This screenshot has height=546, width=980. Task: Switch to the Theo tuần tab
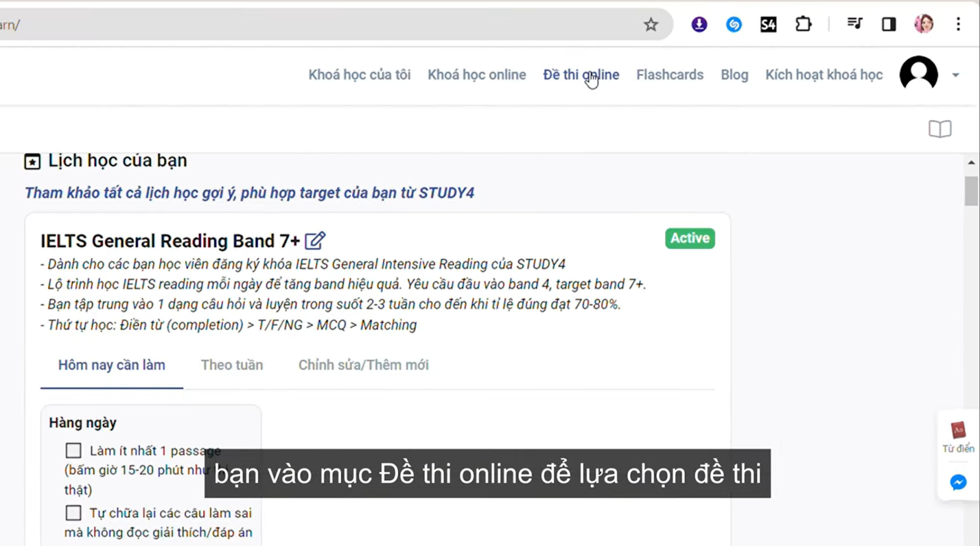coord(232,365)
